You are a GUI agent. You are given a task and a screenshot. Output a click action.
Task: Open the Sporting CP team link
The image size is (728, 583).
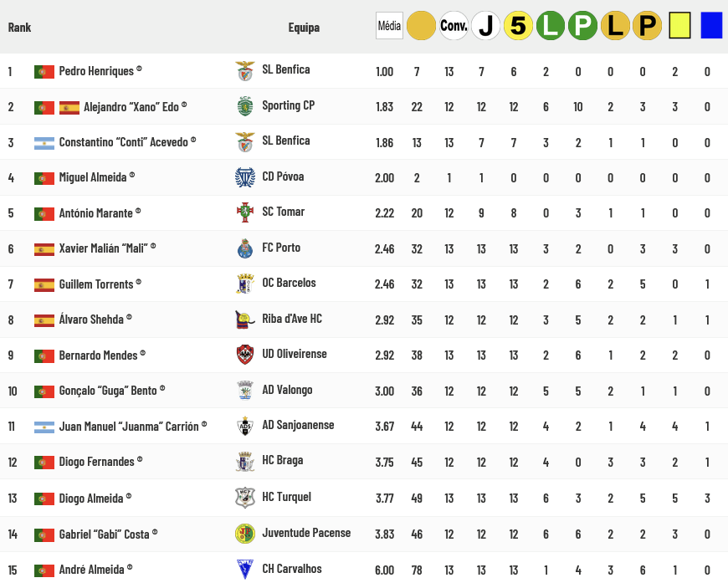288,105
